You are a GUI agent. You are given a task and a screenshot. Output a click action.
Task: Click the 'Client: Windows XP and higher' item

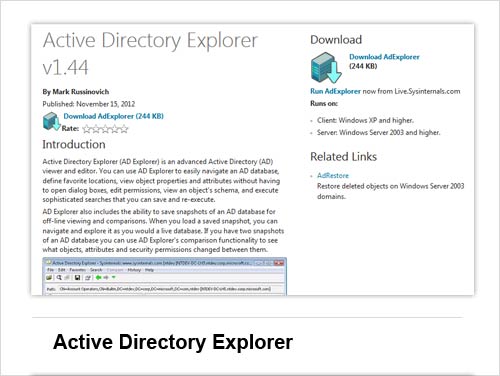(365, 120)
